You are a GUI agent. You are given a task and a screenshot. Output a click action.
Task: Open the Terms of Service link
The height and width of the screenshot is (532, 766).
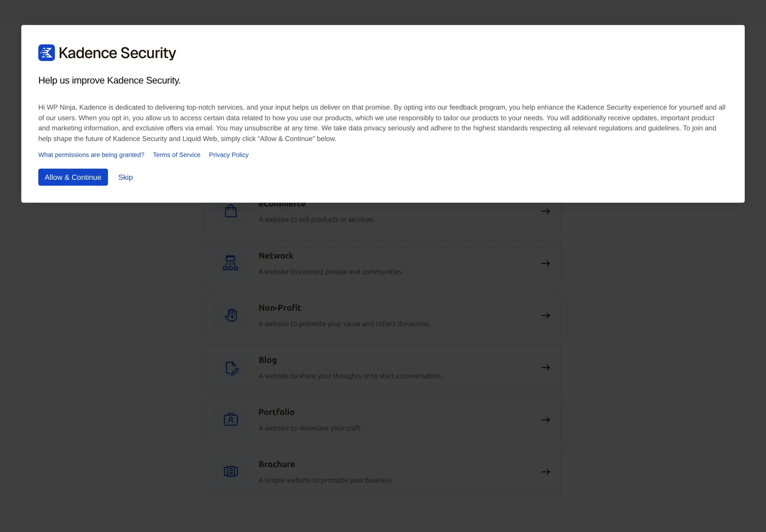pos(177,155)
